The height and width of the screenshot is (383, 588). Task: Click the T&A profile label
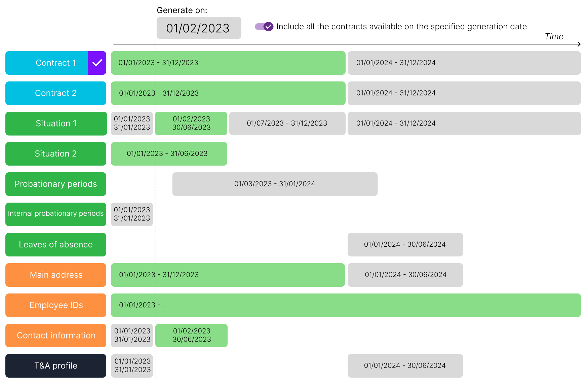tap(56, 366)
